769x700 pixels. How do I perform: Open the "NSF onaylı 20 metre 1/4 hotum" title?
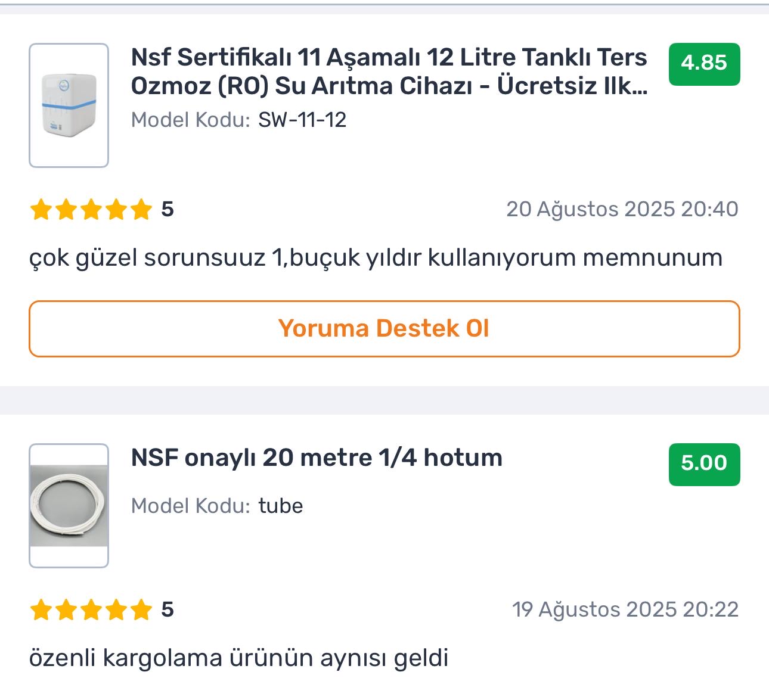coord(317,458)
